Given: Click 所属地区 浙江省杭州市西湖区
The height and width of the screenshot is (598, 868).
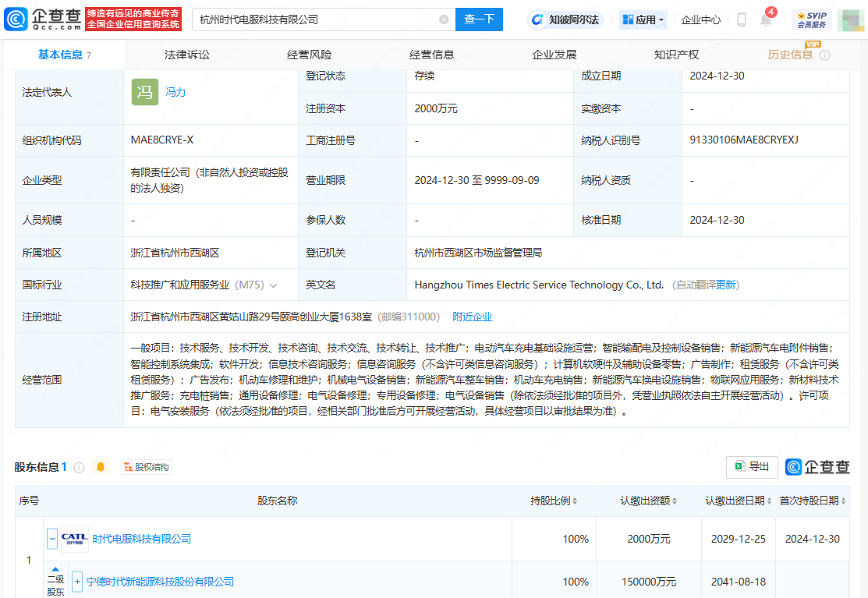Looking at the screenshot, I should tap(175, 253).
